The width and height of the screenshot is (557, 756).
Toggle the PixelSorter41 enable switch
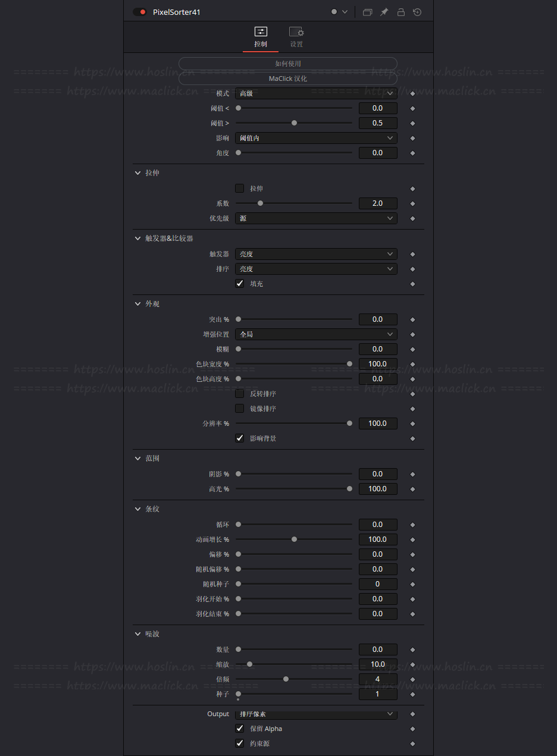pyautogui.click(x=140, y=12)
